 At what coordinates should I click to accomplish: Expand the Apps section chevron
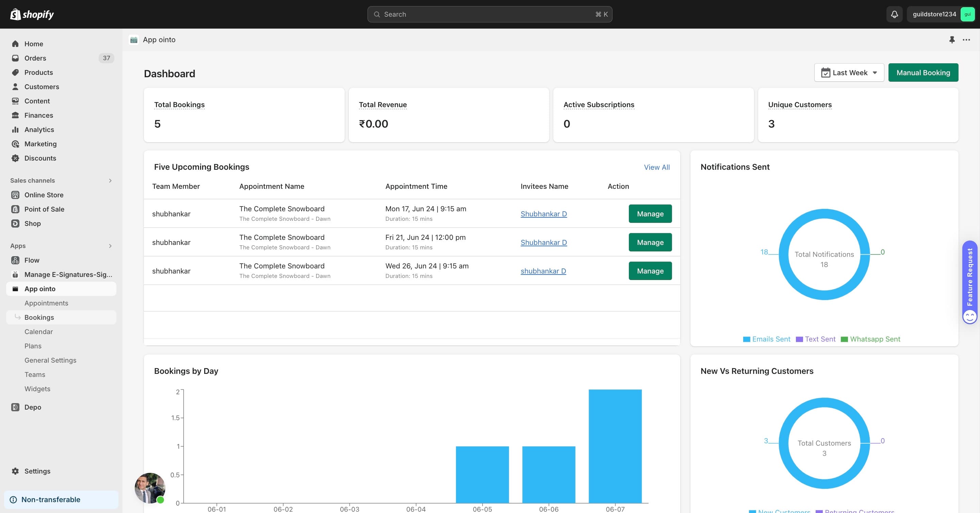(x=110, y=246)
